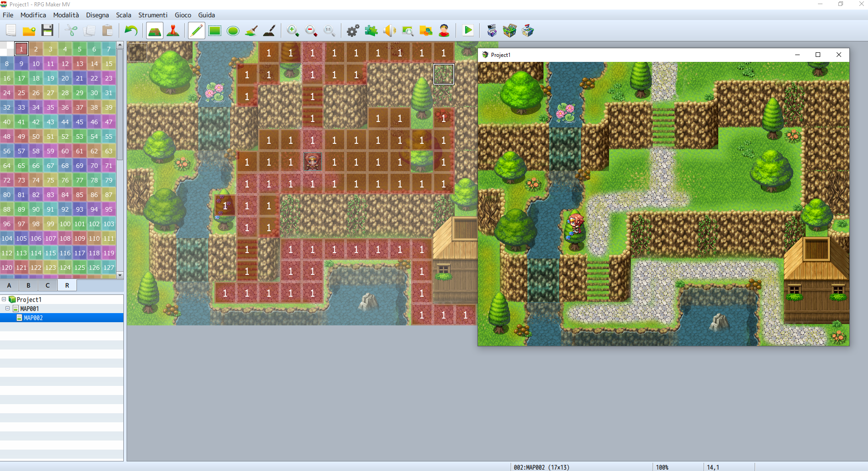This screenshot has height=471, width=868.
Task: Click the 002:MAP002 (17x13) status text
Action: click(541, 467)
